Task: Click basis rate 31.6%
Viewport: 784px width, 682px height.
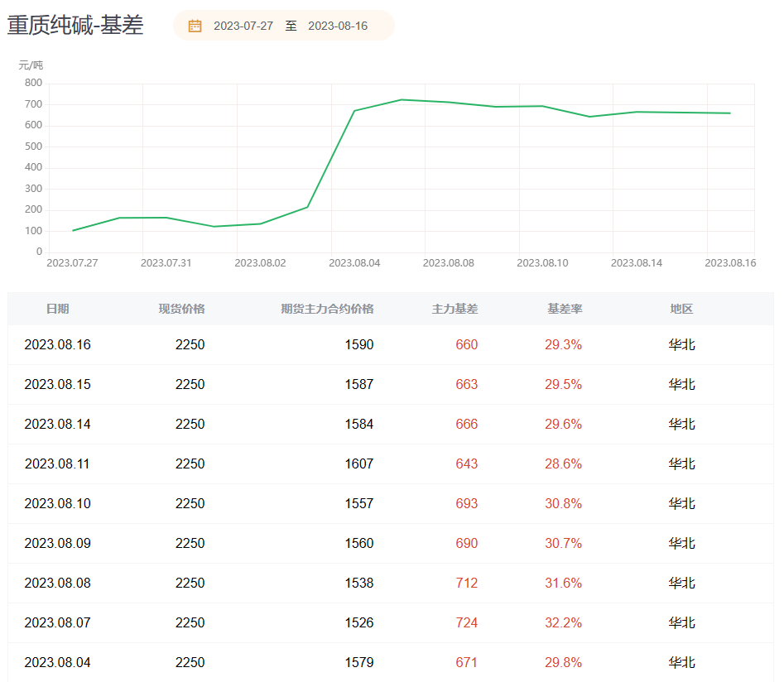Action: 564,583
